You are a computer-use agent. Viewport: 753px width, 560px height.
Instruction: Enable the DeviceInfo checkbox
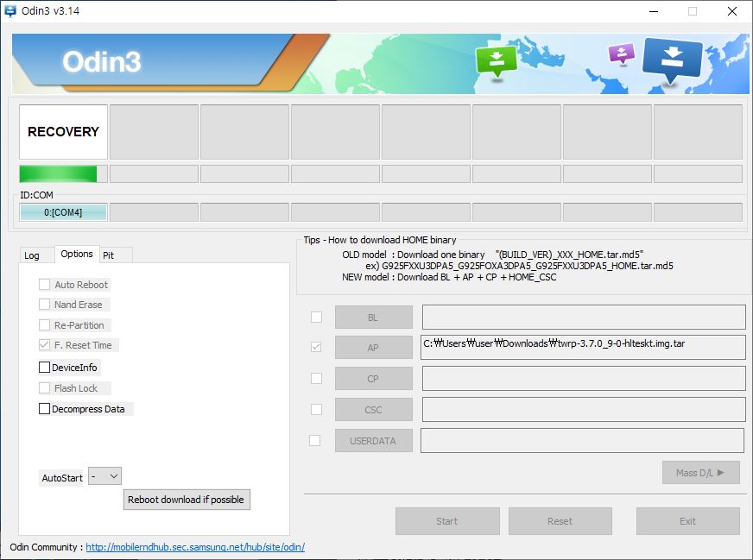[44, 367]
